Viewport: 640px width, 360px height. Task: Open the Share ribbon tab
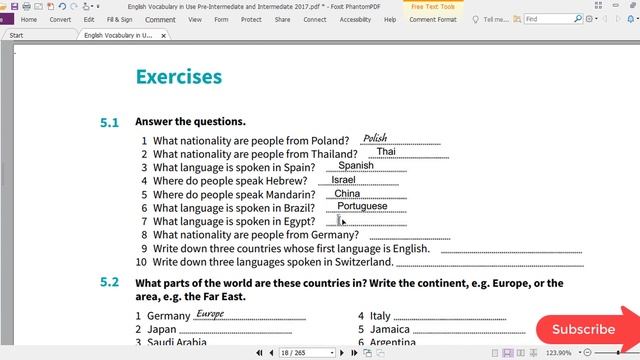tap(282, 19)
